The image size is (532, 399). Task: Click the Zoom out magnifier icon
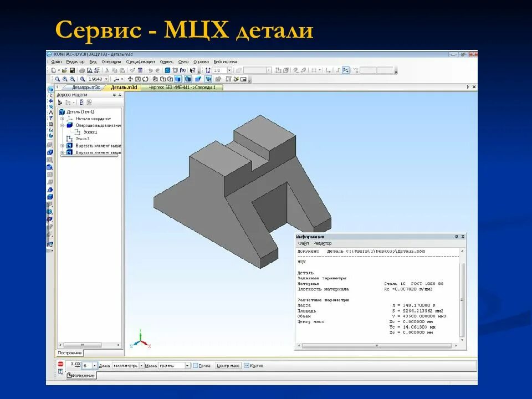[72, 79]
